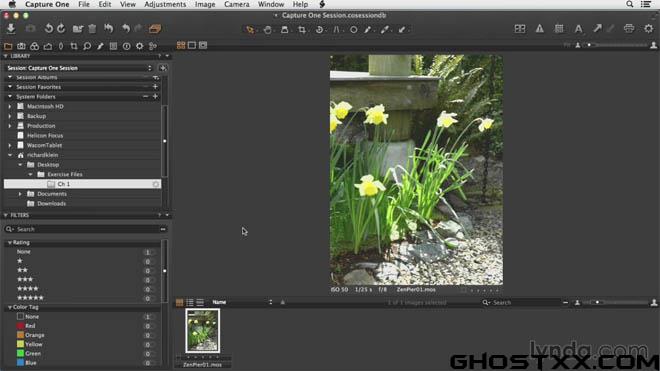Add a new Session Favorite with plus
The image size is (660, 371).
[x=155, y=86]
